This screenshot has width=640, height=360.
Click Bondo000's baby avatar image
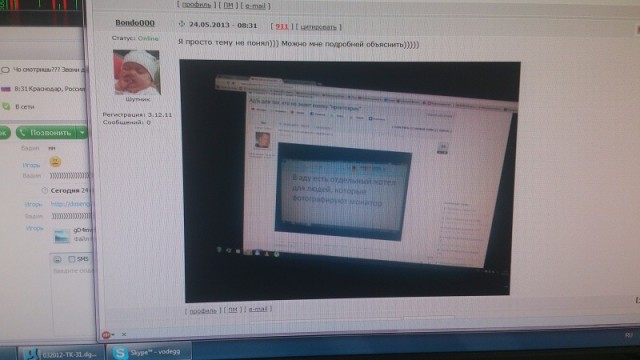coord(136,72)
